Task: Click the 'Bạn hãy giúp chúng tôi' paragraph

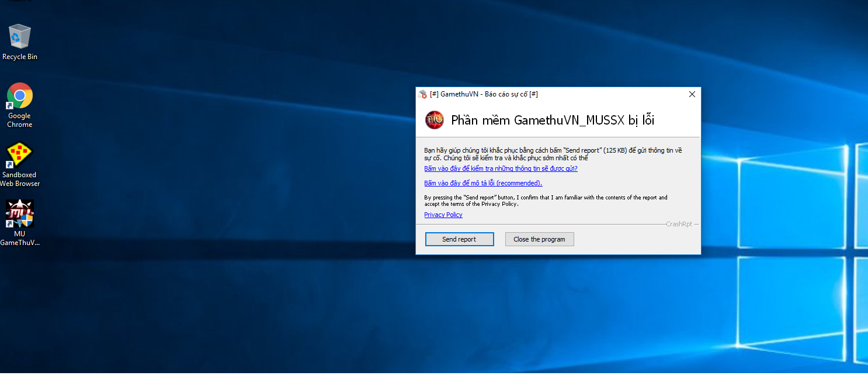Action: coord(553,154)
